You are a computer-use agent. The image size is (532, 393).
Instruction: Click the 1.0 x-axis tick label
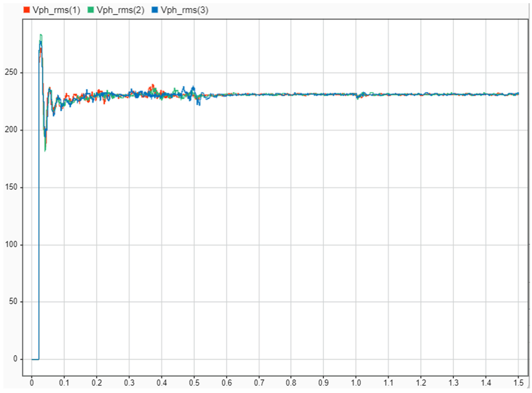[356, 383]
